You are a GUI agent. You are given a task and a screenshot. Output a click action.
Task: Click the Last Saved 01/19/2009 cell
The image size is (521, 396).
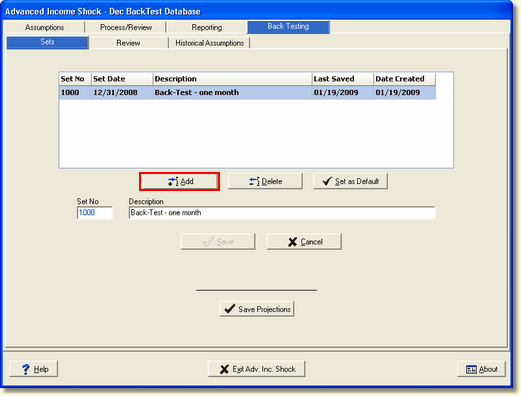343,93
